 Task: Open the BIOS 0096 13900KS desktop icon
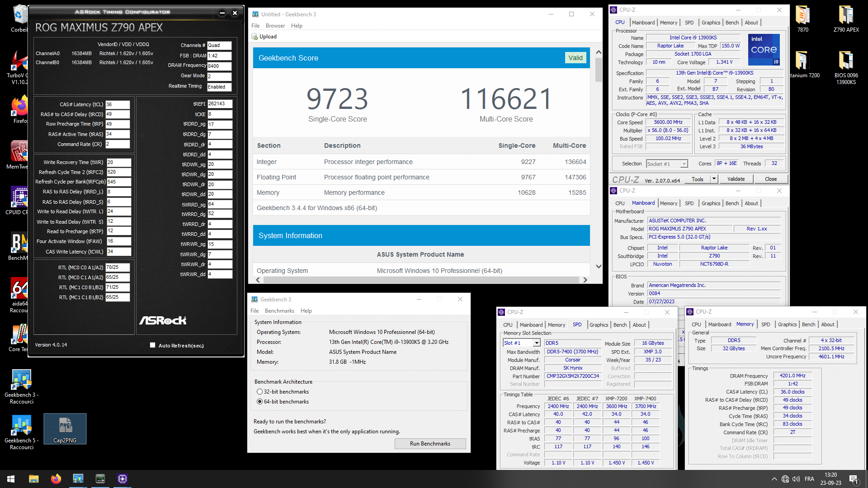tap(846, 68)
